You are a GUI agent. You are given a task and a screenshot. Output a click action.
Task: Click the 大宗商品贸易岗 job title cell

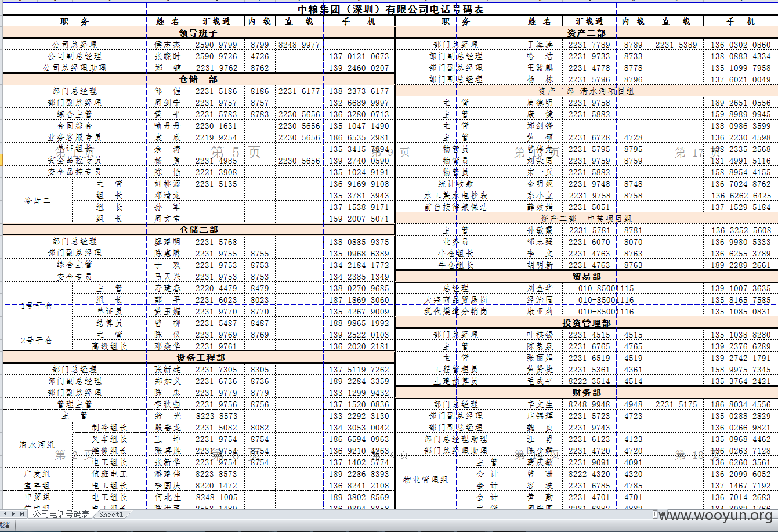point(457,300)
